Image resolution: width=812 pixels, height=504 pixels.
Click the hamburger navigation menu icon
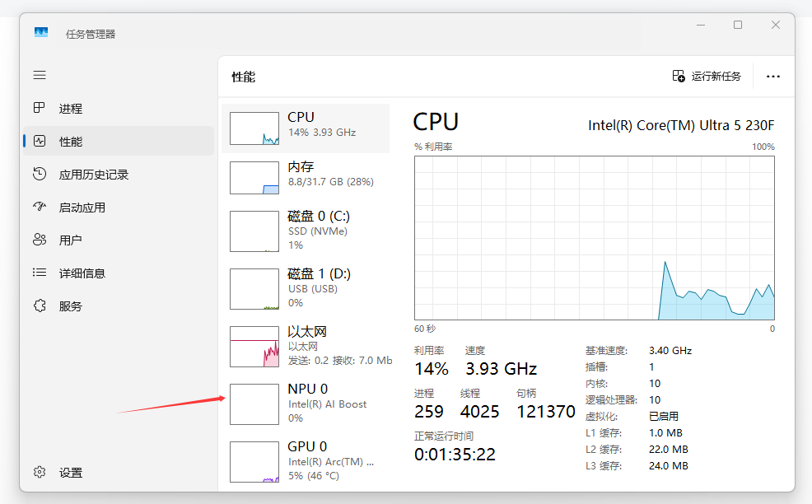tap(40, 75)
